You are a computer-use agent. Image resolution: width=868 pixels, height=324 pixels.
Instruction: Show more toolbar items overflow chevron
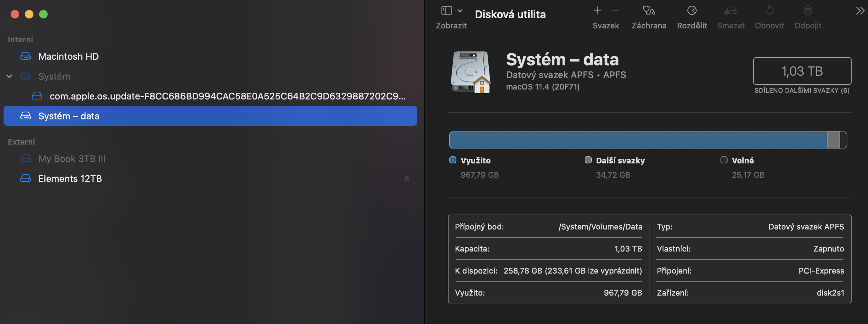point(860,11)
